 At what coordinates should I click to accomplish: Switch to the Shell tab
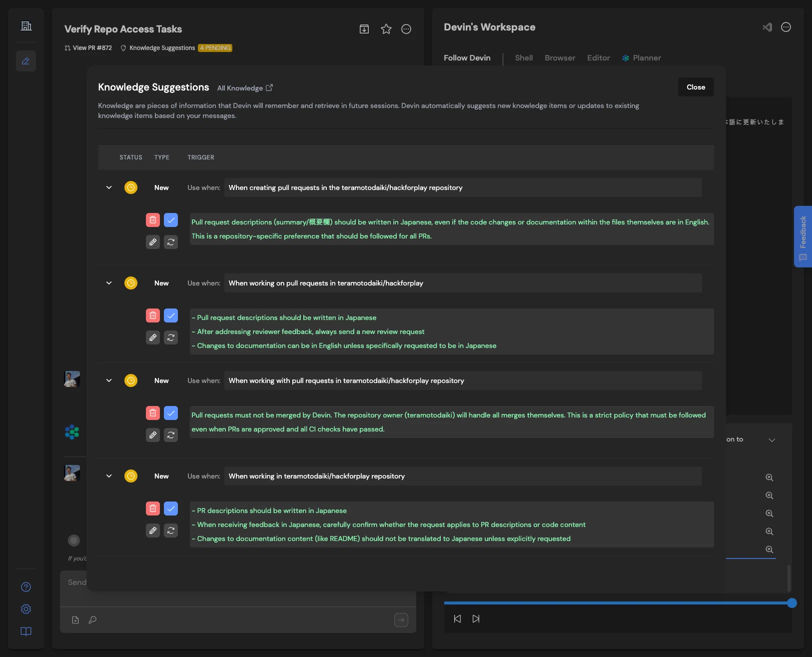click(x=524, y=58)
